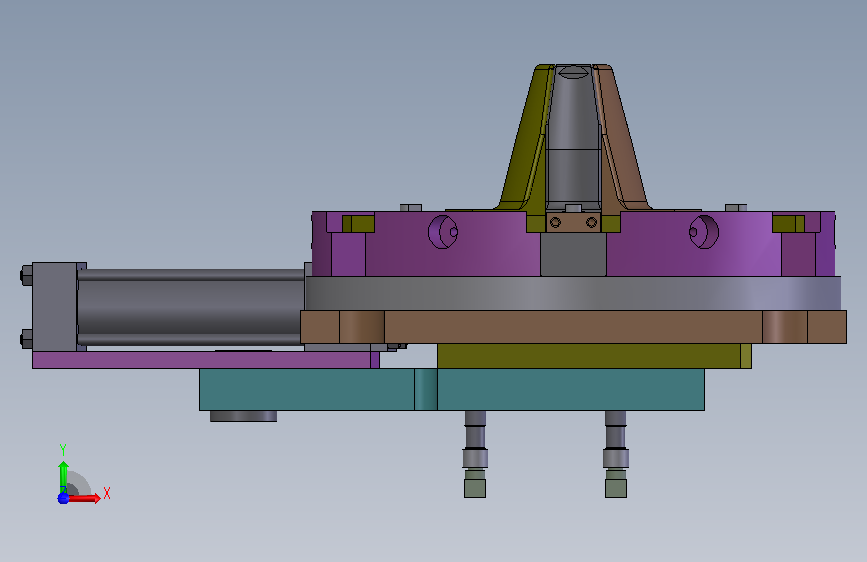Viewport: 867px width, 562px height.
Task: Select the round gray pad beneath teal plate
Action: (x=243, y=416)
